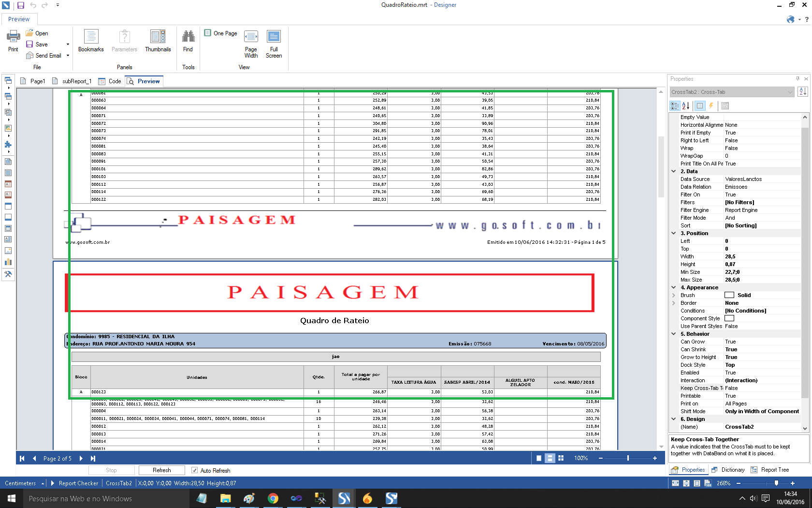Switch to the Code tab
Viewport: 812px width, 508px height.
pyautogui.click(x=110, y=81)
